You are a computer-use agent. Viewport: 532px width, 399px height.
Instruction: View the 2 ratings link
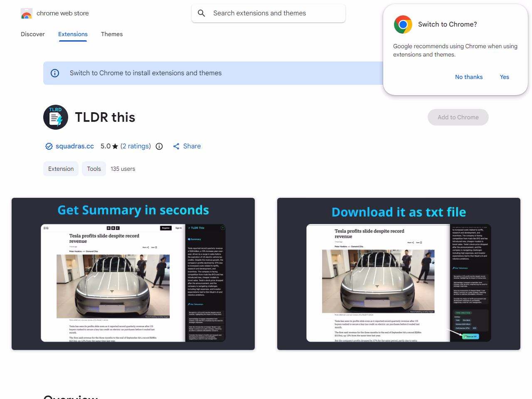pyautogui.click(x=135, y=146)
